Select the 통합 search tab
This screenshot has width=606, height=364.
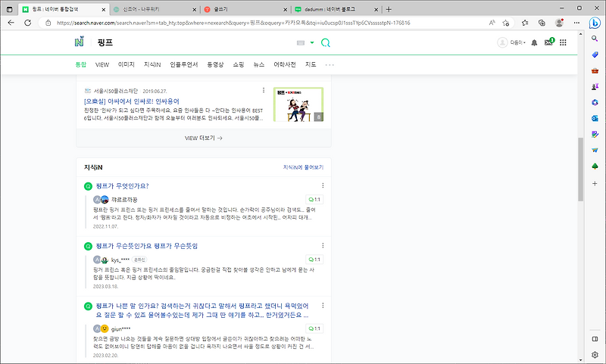click(x=81, y=64)
